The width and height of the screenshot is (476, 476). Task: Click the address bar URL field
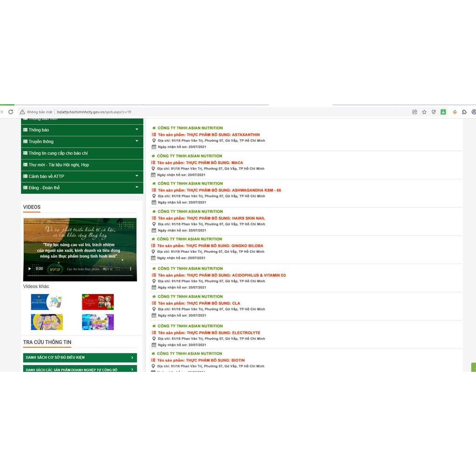pyautogui.click(x=94, y=112)
